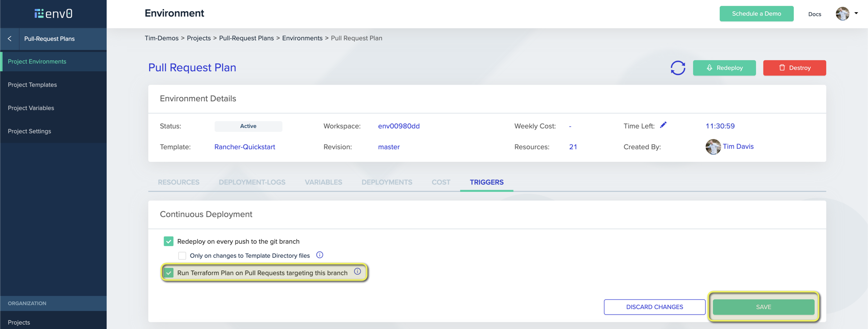Click Pull Request Plan title
Image resolution: width=868 pixels, height=329 pixels.
pos(192,67)
